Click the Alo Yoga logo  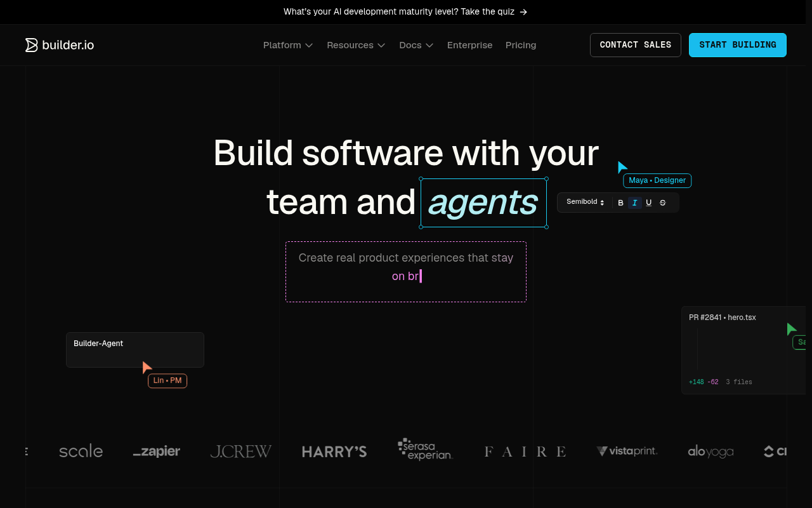[710, 451]
